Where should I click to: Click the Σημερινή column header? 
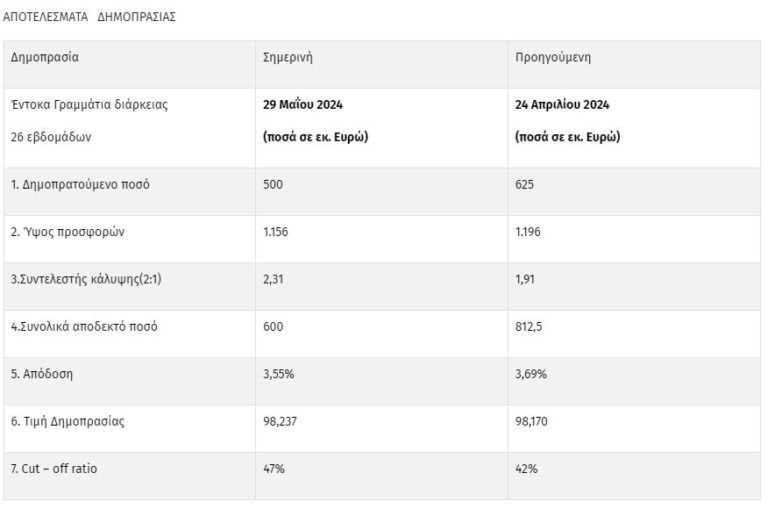287,57
